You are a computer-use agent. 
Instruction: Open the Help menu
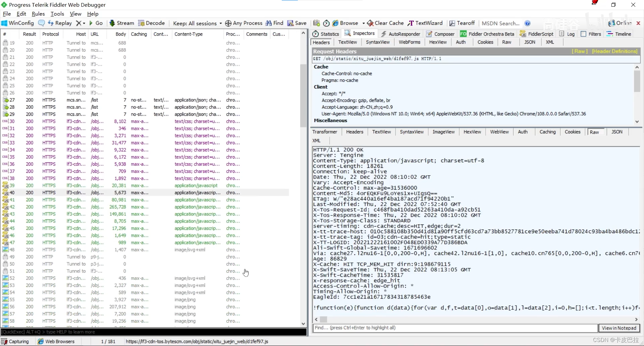tap(93, 14)
